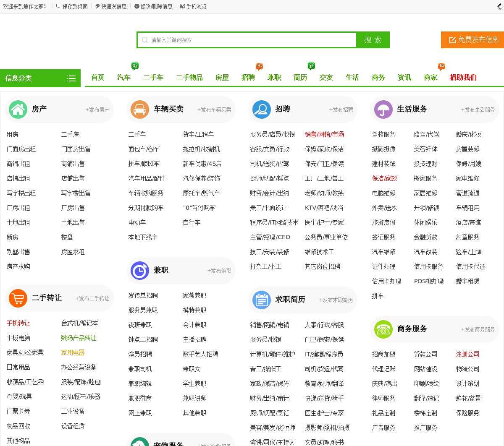Open the red 销售/网销/市场 job link

pyautogui.click(x=324, y=134)
